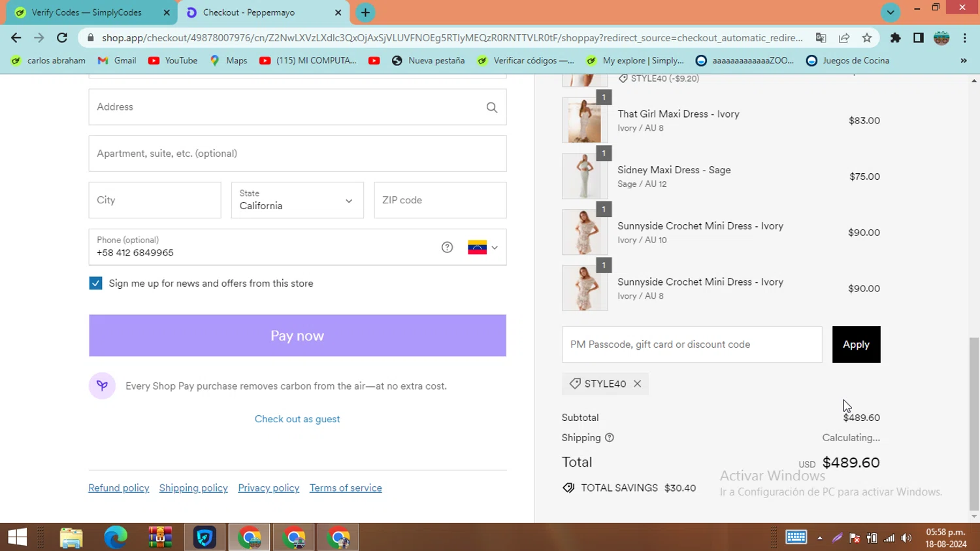Expand the State California dropdown
Image resolution: width=980 pixels, height=551 pixels.
coord(297,200)
